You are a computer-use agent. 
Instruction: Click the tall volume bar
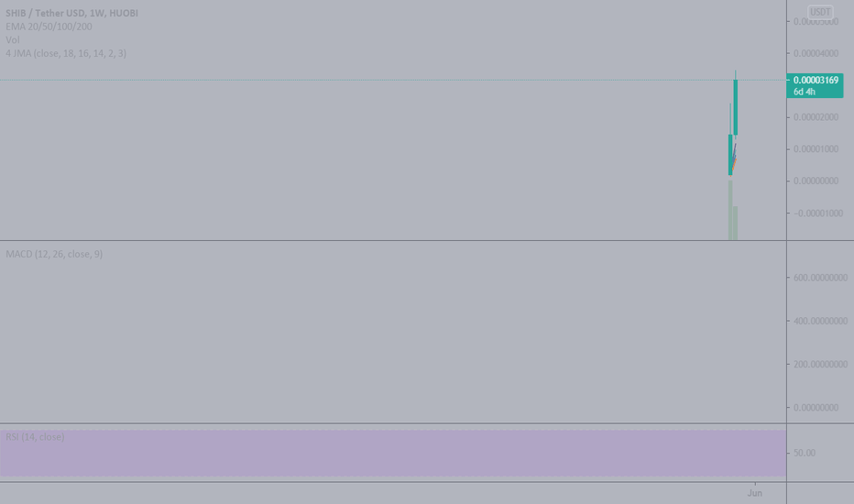click(x=730, y=211)
